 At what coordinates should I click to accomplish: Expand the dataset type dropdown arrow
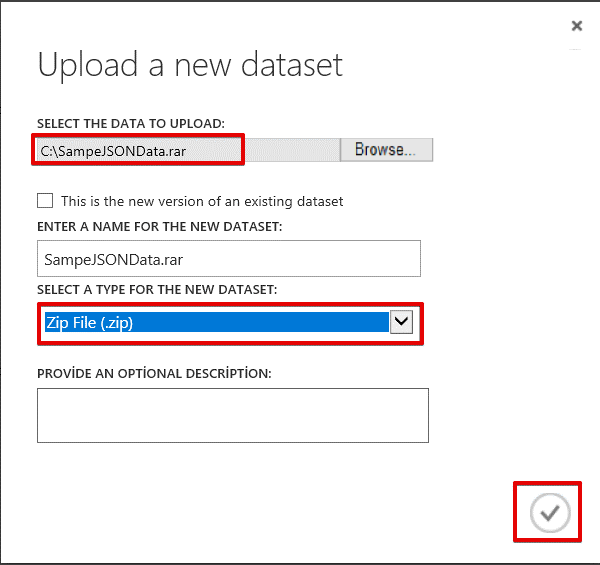[401, 322]
